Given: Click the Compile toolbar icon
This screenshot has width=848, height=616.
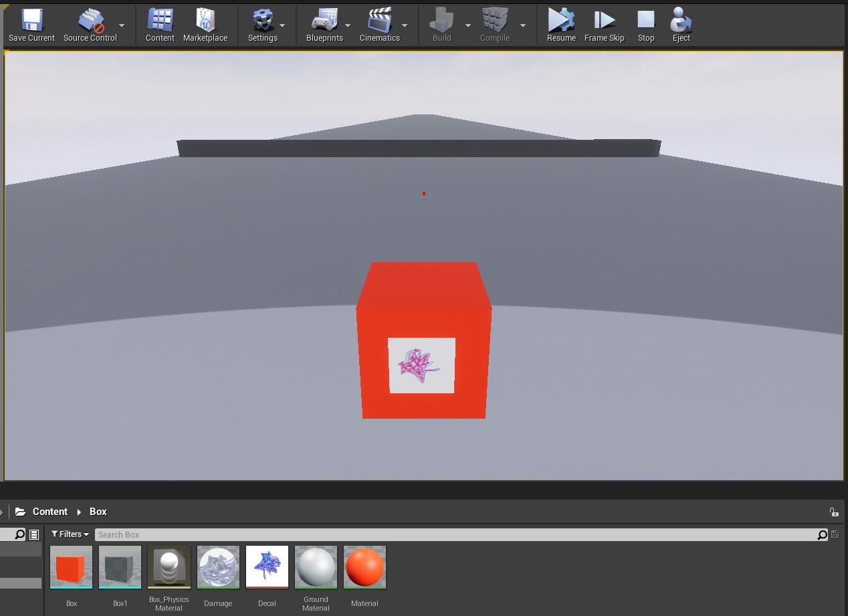Looking at the screenshot, I should pyautogui.click(x=495, y=20).
